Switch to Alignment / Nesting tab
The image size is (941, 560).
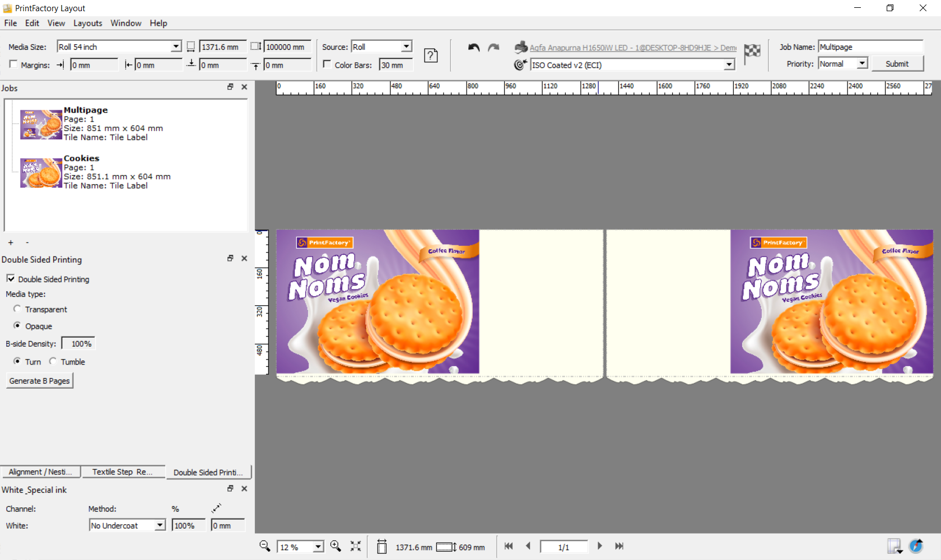(40, 472)
